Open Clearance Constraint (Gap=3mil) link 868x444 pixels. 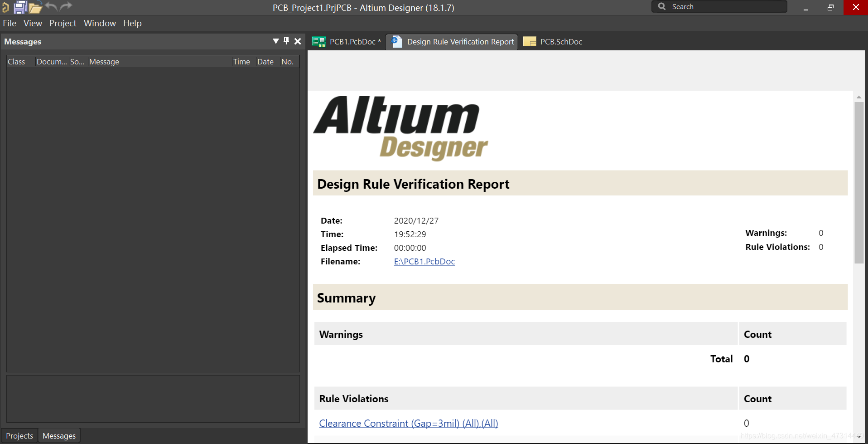409,424
